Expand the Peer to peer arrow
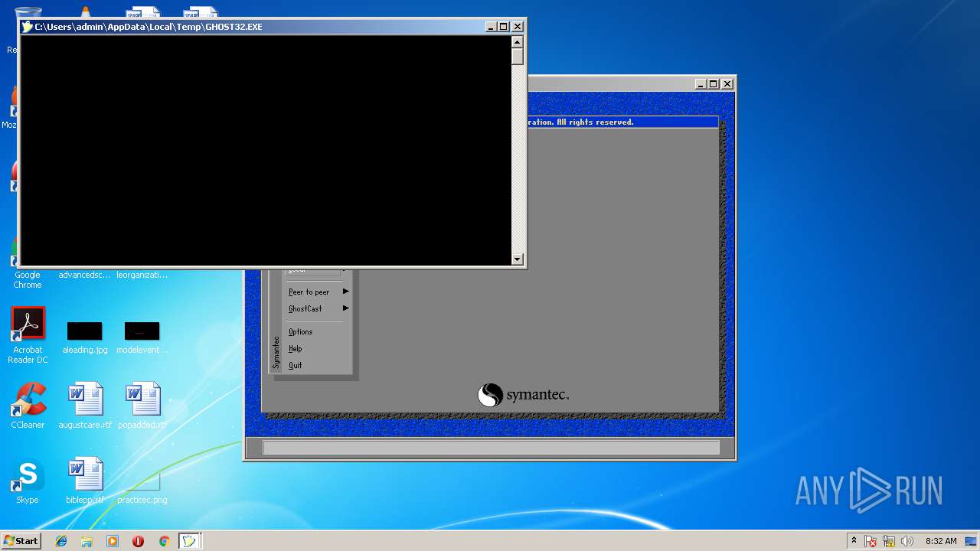This screenshot has height=551, width=980. point(346,292)
